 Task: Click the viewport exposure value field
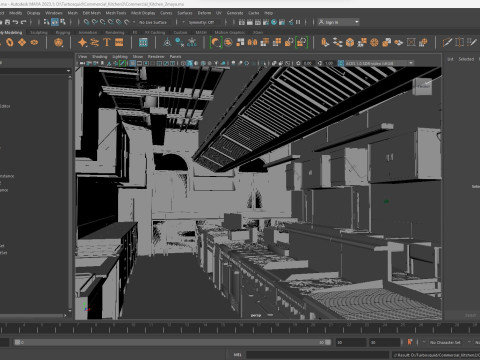308,63
